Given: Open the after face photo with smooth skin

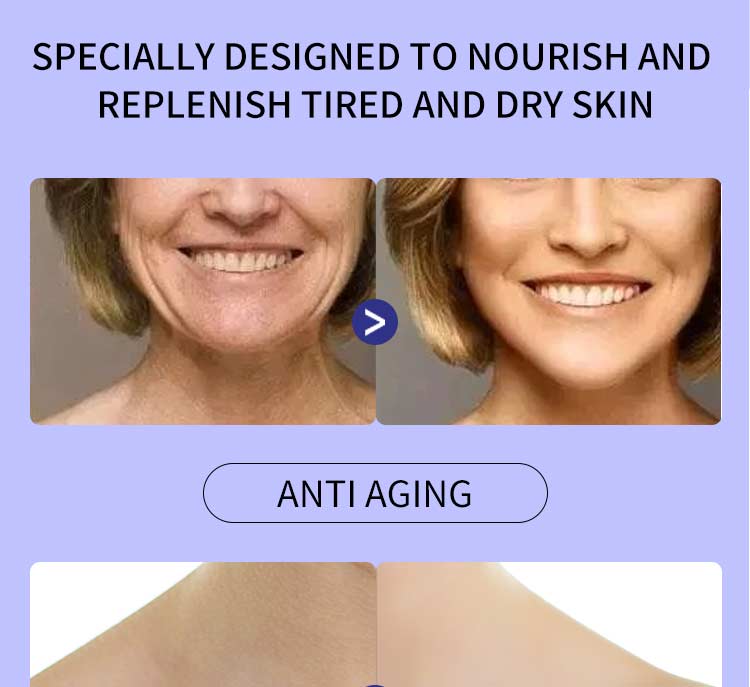Looking at the screenshot, I should (x=549, y=301).
